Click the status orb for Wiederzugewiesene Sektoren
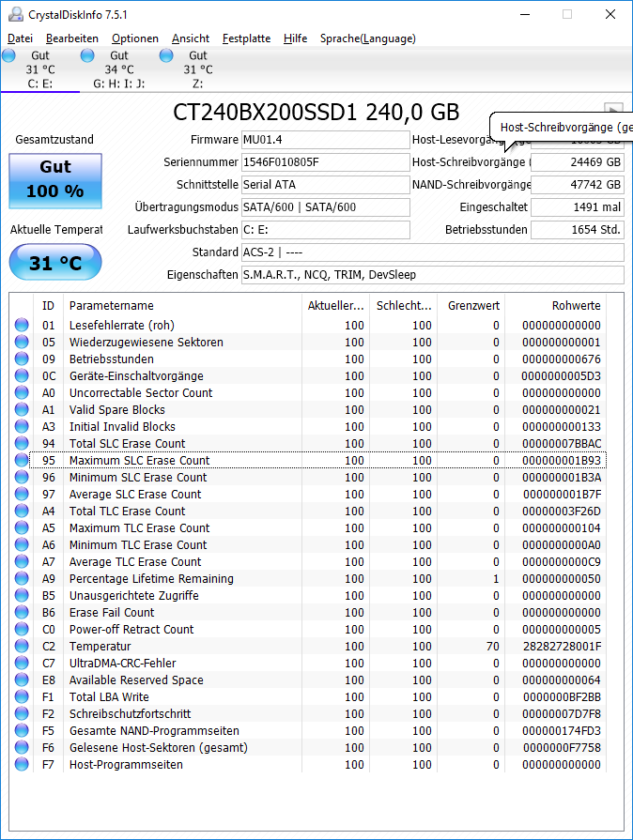This screenshot has width=633, height=840. tap(22, 342)
